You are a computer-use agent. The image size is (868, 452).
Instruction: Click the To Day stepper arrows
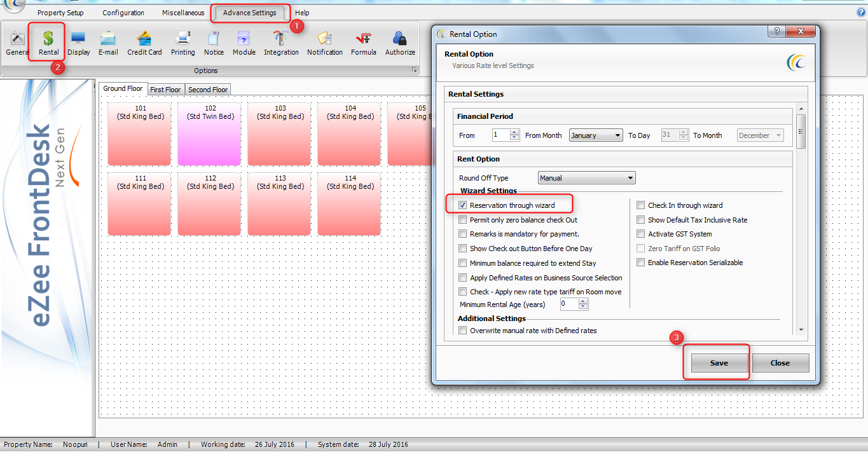684,135
